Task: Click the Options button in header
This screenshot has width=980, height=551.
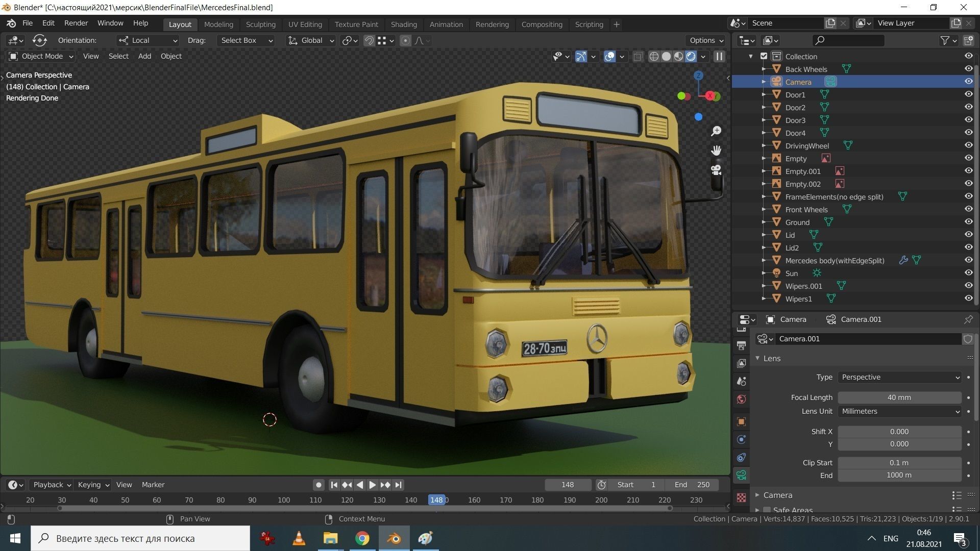Action: coord(706,40)
